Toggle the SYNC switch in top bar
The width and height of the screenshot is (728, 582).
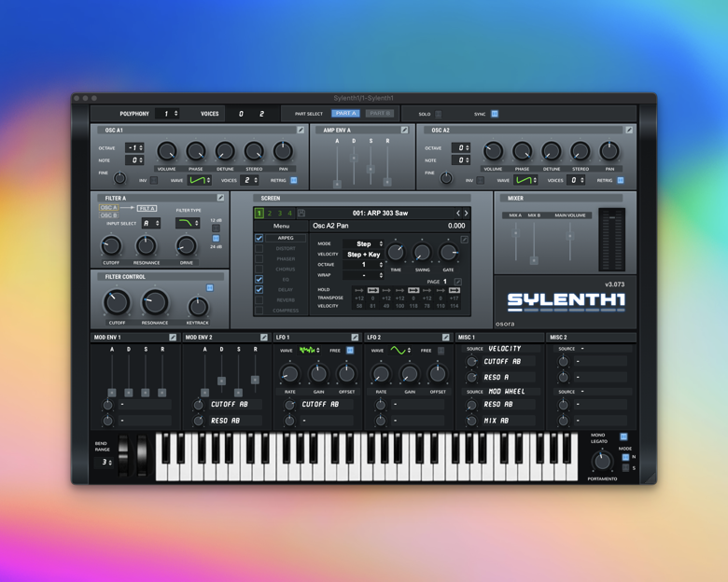(495, 114)
